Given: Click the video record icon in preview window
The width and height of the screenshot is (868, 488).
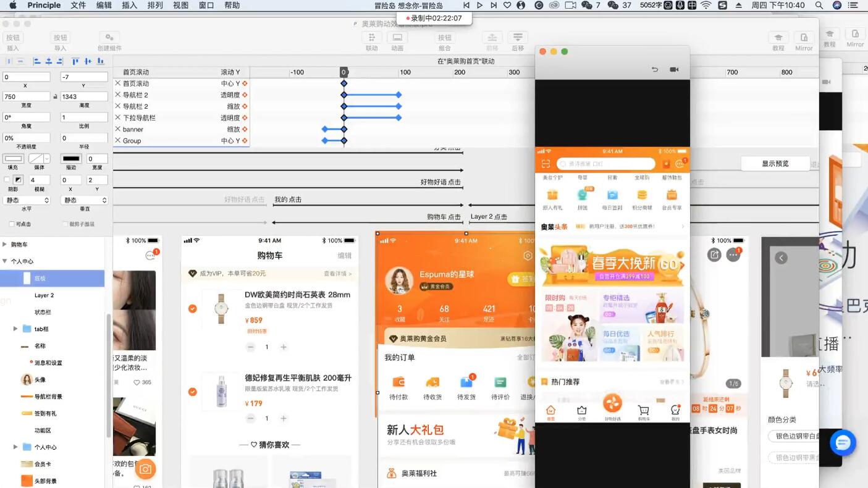Looking at the screenshot, I should pyautogui.click(x=674, y=70).
